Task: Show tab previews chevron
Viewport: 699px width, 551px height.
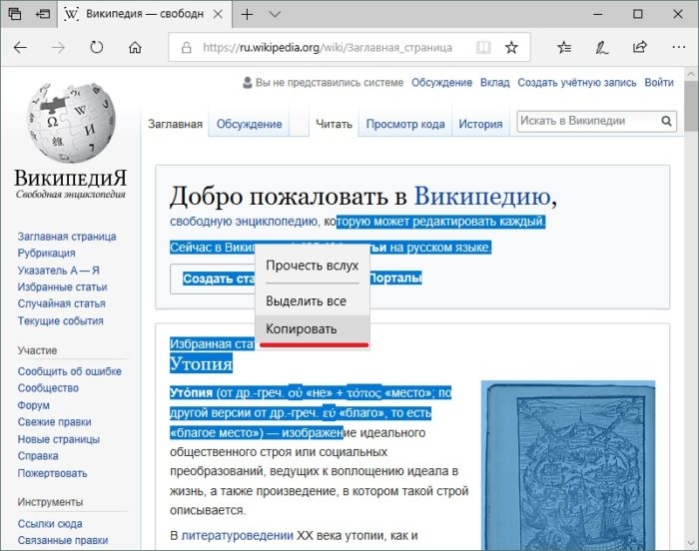Action: pyautogui.click(x=275, y=14)
